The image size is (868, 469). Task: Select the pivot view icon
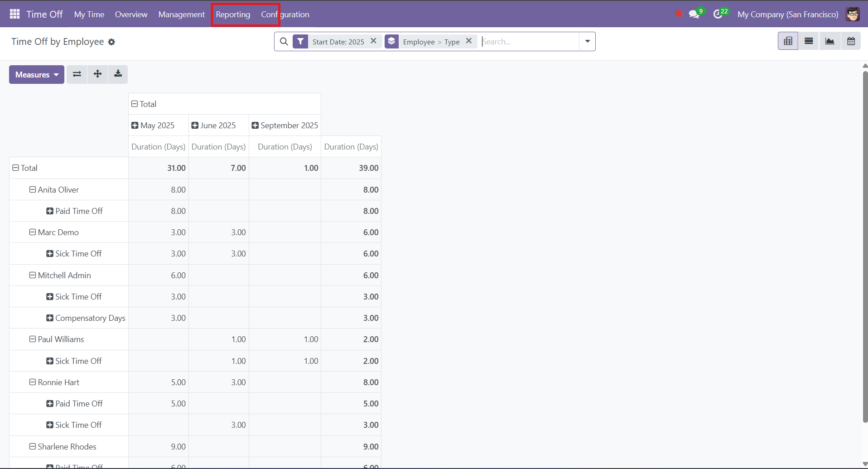788,41
